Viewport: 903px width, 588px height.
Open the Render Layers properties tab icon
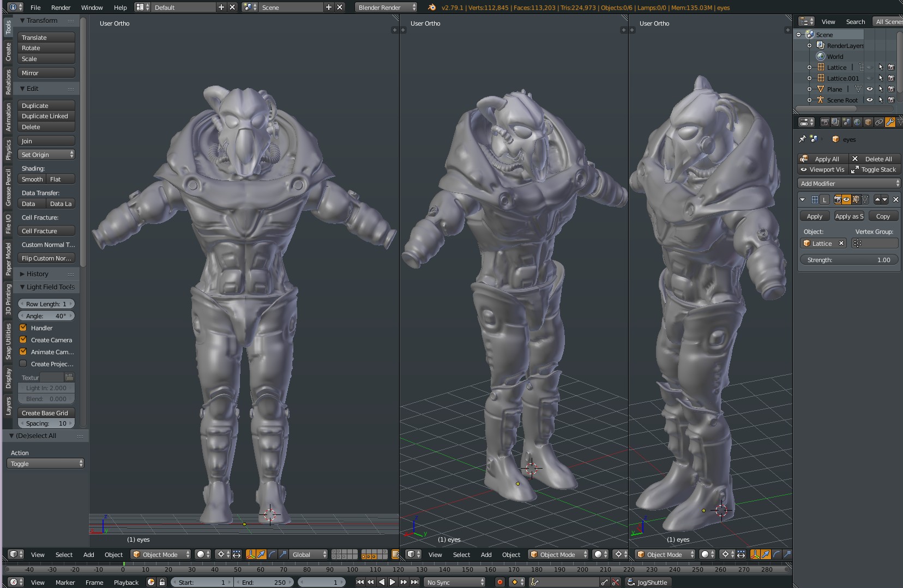(835, 123)
